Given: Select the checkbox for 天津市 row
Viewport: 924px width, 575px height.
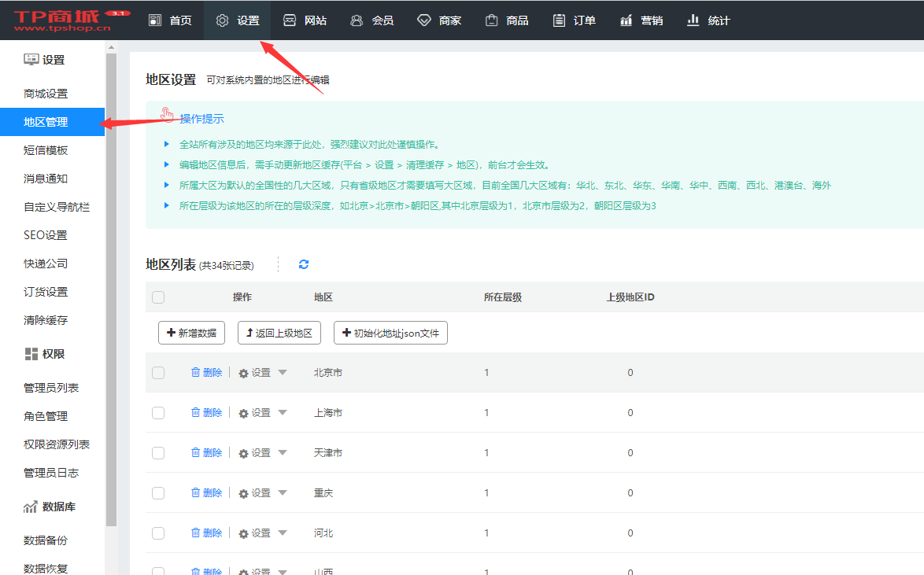Looking at the screenshot, I should (x=158, y=453).
